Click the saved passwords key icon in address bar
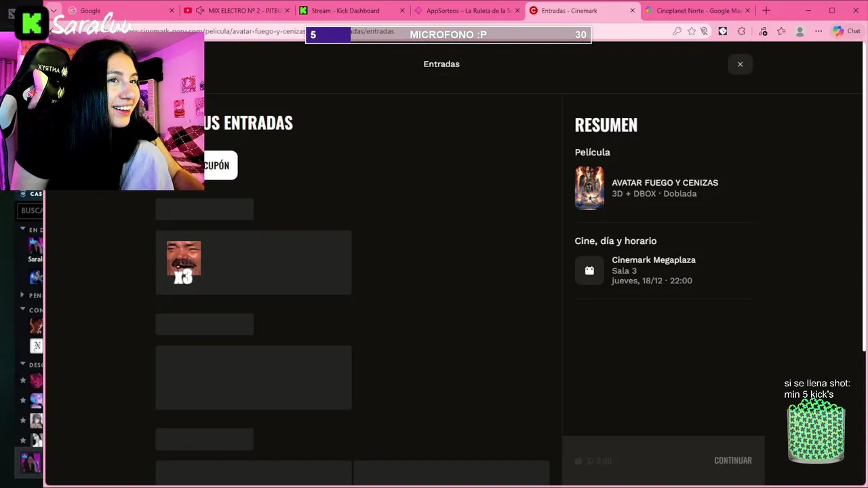The width and height of the screenshot is (868, 488). click(677, 31)
